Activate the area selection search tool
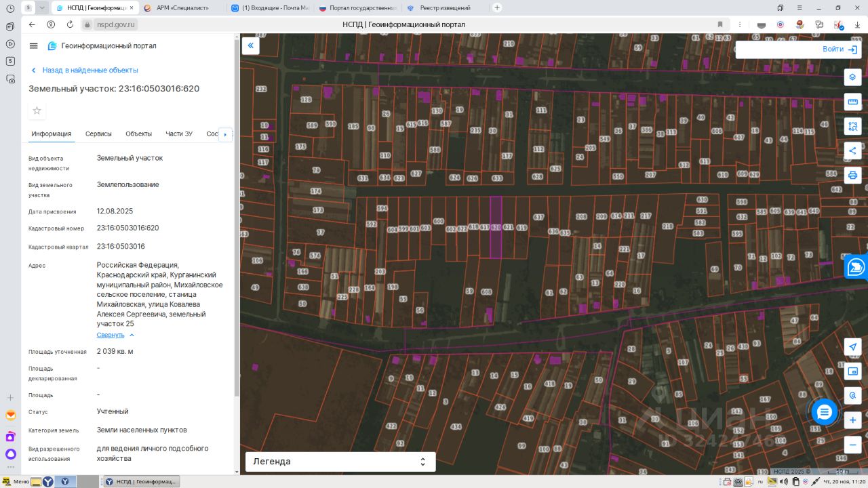868x488 pixels. (852, 126)
